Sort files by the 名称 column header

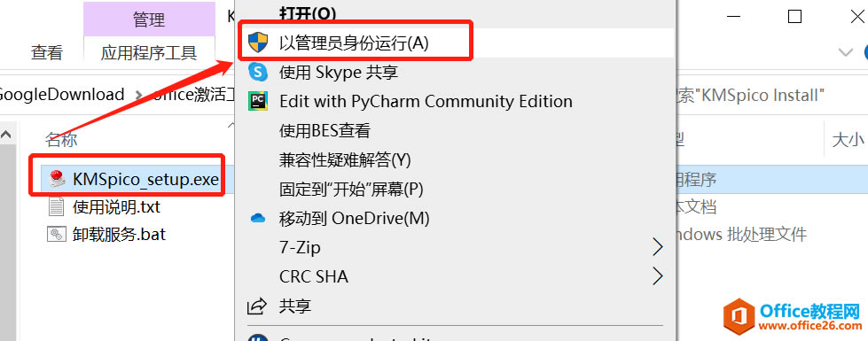(61, 140)
